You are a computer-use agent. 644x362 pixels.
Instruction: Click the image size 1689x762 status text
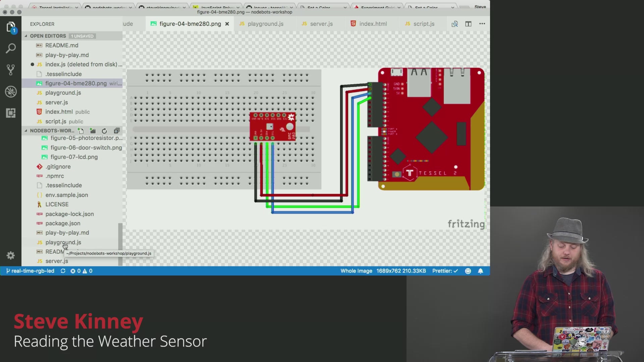[401, 271]
